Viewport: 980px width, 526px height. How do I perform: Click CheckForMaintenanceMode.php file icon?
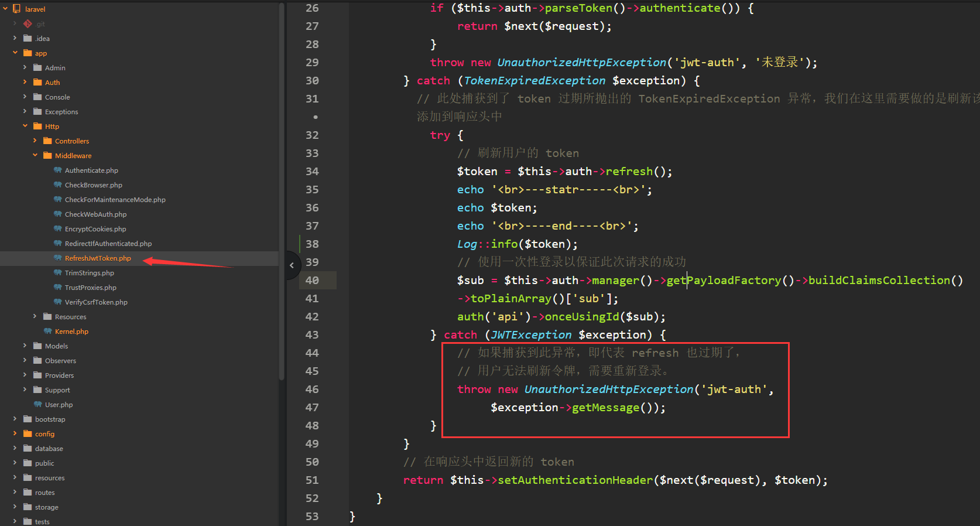57,199
